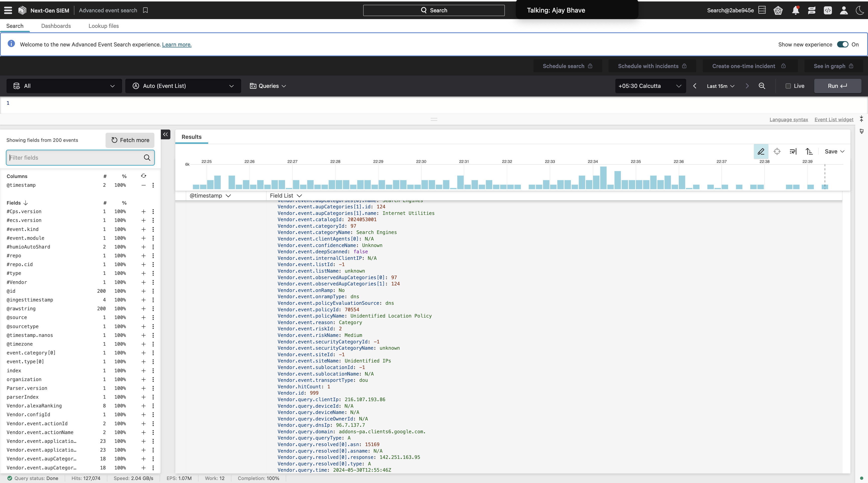Open the All repositories dropdown
This screenshot has height=483, width=868.
click(64, 86)
